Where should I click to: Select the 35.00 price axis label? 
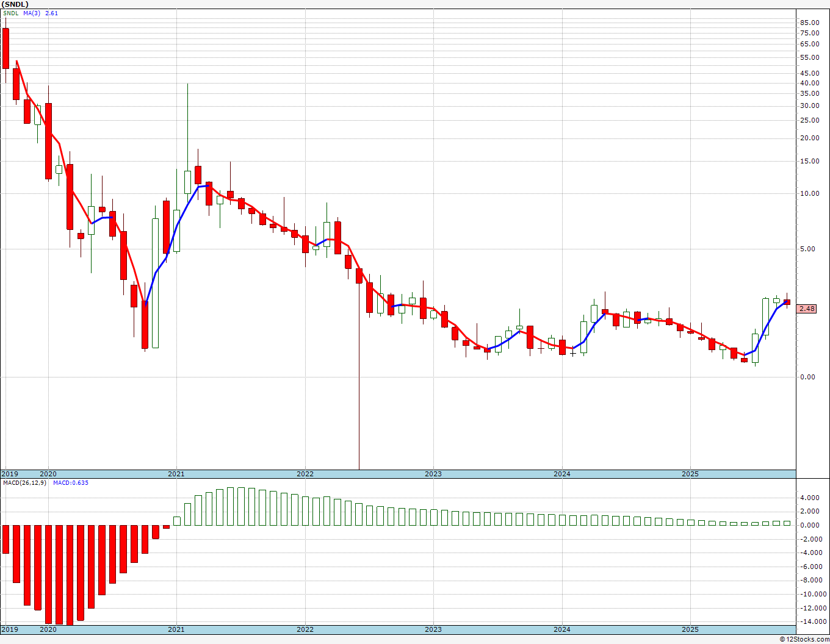pos(810,93)
